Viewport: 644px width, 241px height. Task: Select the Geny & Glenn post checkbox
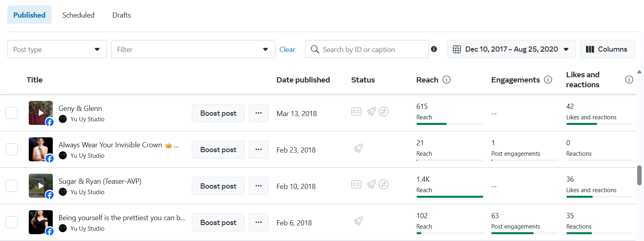(x=12, y=113)
